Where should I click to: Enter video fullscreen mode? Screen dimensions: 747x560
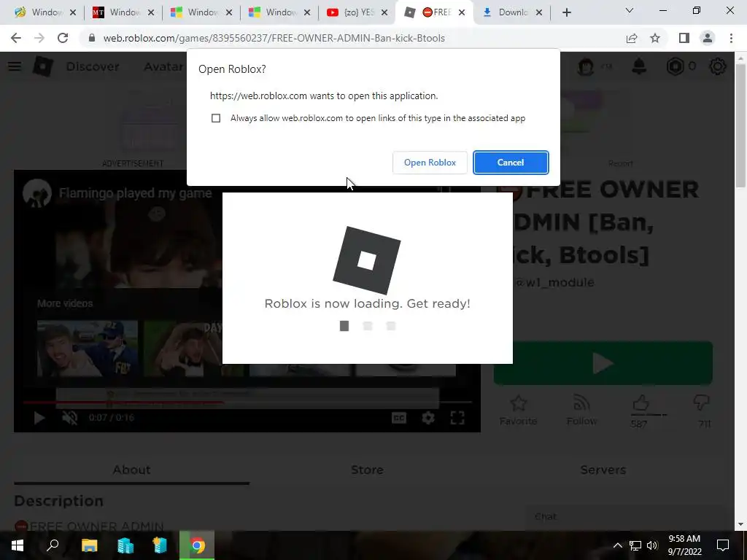click(457, 418)
